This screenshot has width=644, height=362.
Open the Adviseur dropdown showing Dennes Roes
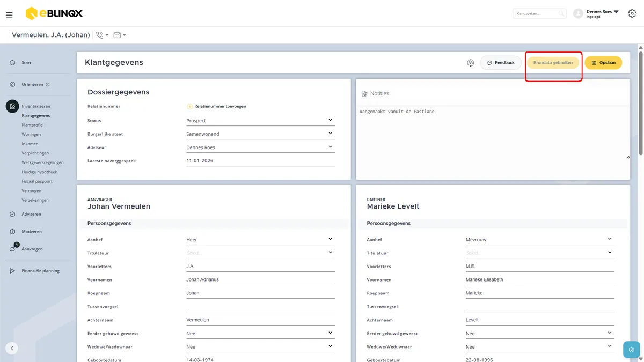tap(260, 147)
